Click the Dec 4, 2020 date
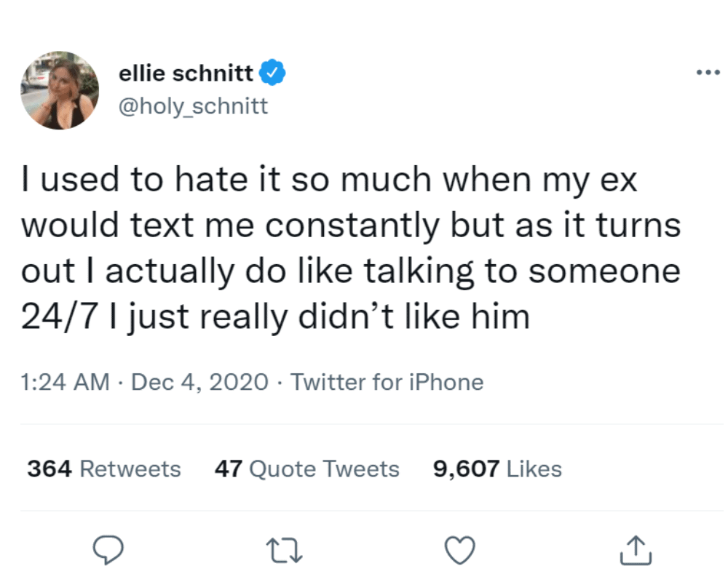This screenshot has height=582, width=728. (199, 382)
